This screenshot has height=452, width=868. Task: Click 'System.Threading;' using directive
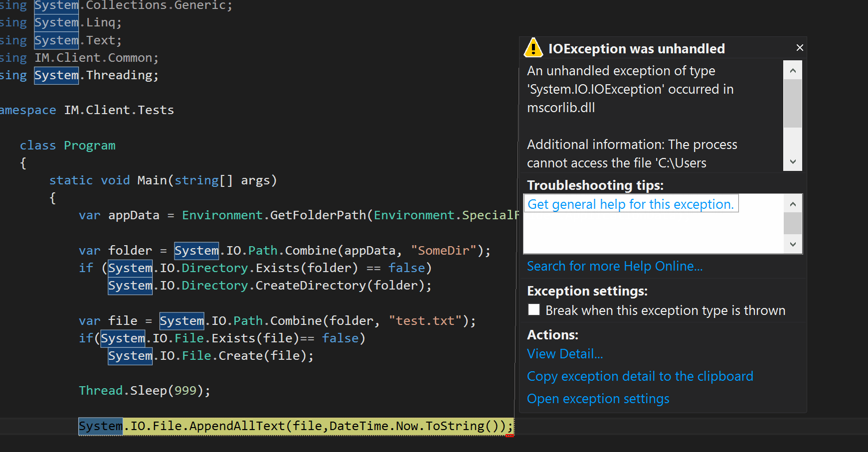97,75
